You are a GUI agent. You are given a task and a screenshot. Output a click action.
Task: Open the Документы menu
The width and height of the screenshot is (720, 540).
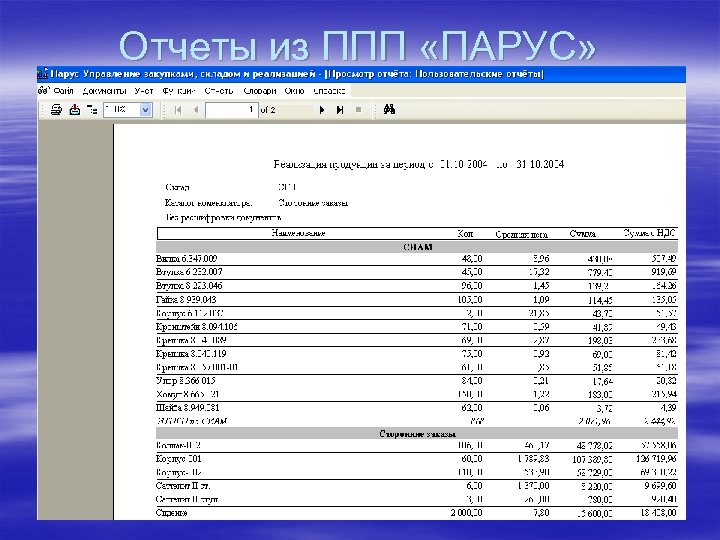[x=104, y=90]
